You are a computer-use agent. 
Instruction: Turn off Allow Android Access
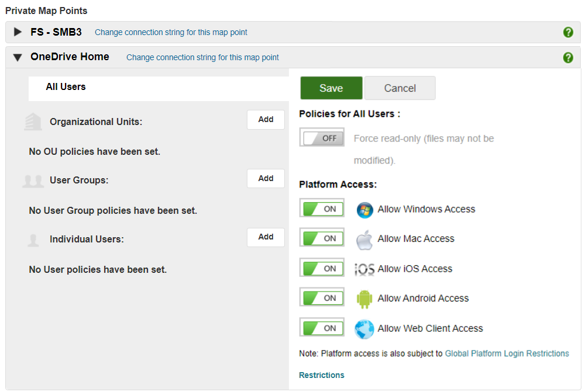click(x=322, y=297)
